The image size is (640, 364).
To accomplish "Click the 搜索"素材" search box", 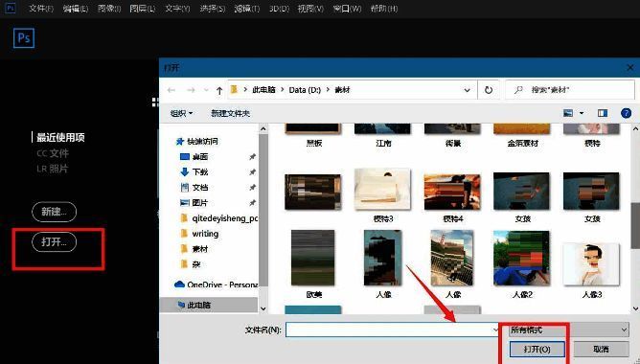I will coord(570,90).
